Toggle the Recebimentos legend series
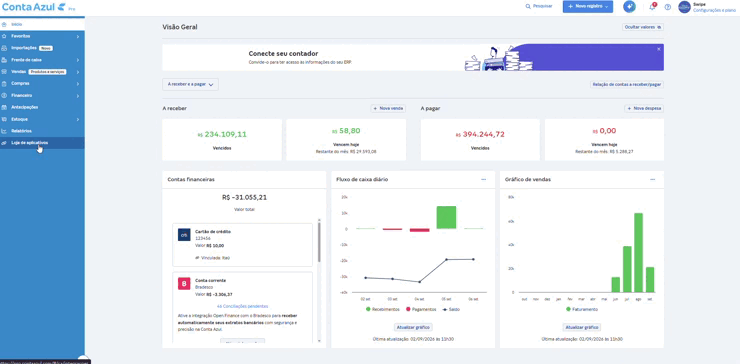 coord(382,309)
